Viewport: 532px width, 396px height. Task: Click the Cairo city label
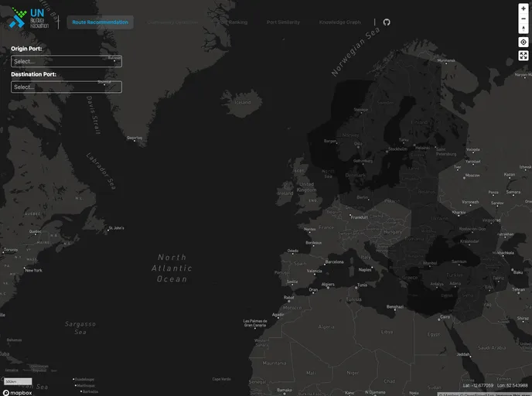(445, 317)
